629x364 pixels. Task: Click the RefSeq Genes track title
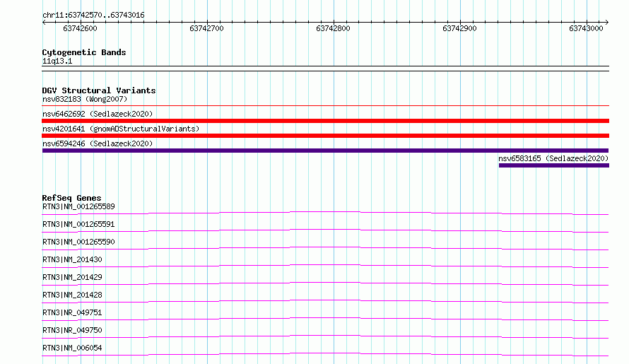point(71,198)
